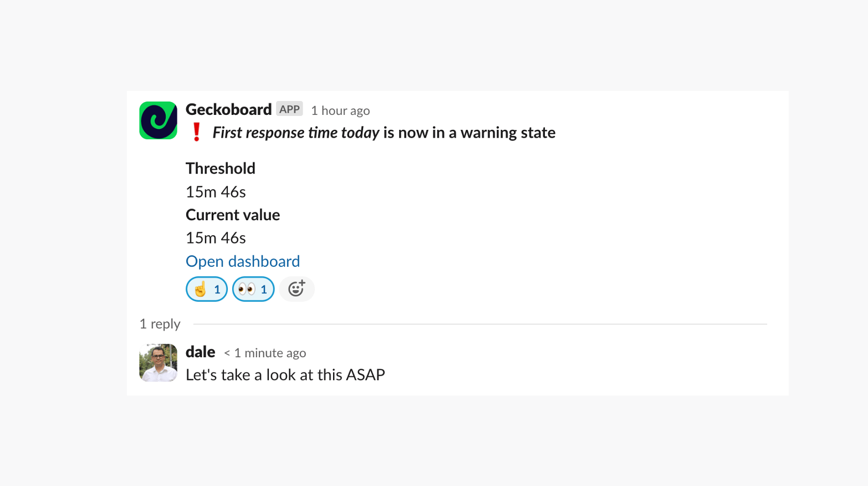Click the Geckoboard sender name
Viewport: 868px width, 486px height.
(228, 109)
